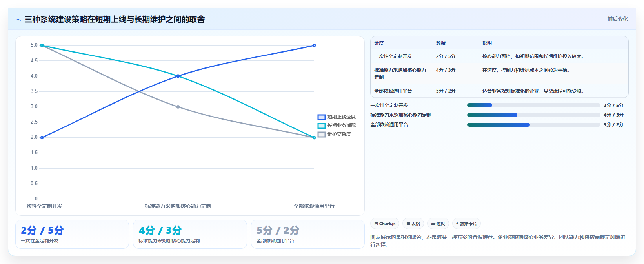This screenshot has height=264, width=644.
Task: Click the 表格 tag chip
Action: 413,224
